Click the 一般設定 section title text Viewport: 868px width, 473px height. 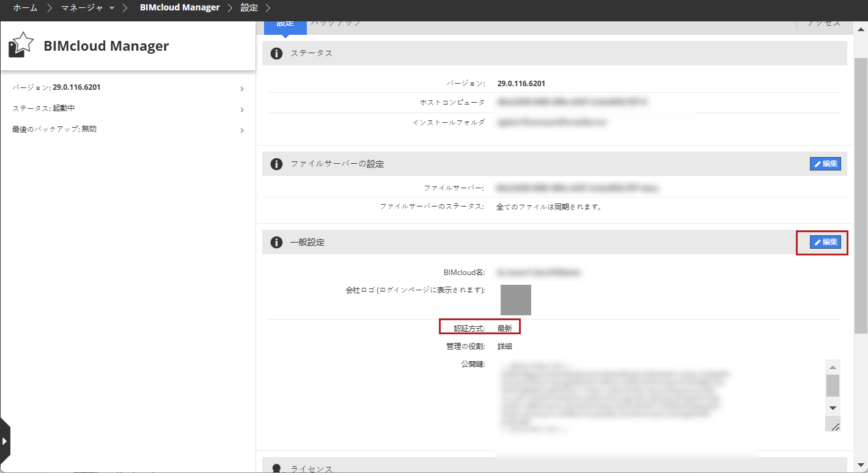307,242
